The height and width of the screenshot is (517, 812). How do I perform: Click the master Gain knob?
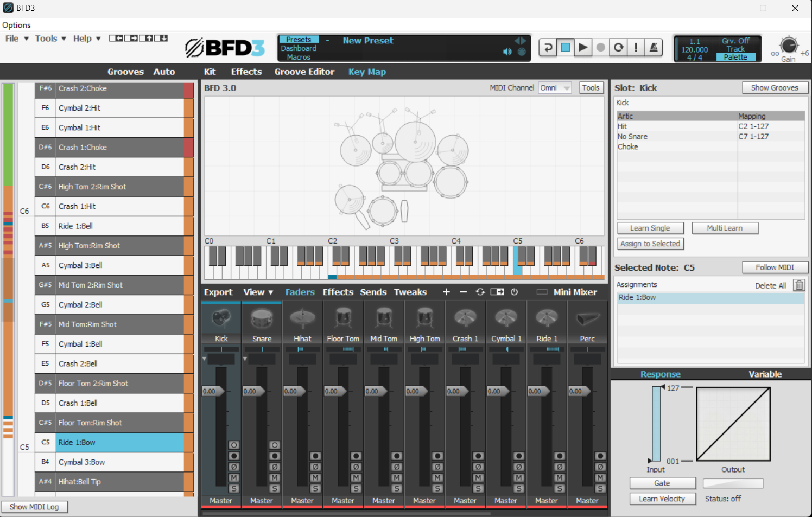789,46
